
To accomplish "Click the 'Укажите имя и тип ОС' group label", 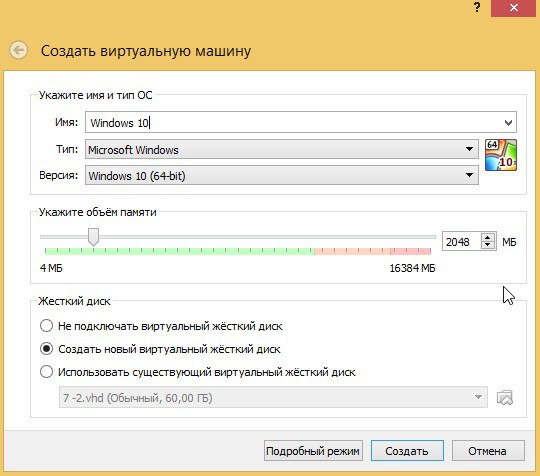I will click(x=95, y=95).
